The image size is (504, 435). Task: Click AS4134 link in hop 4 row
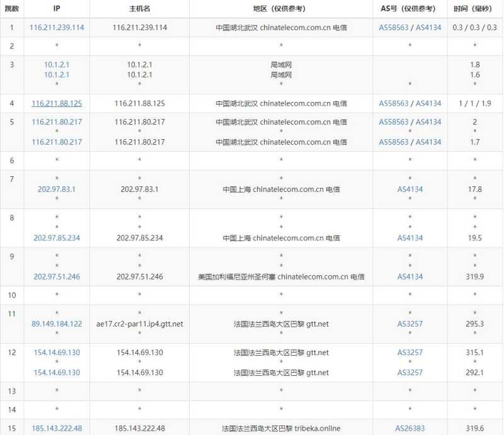[x=428, y=103]
